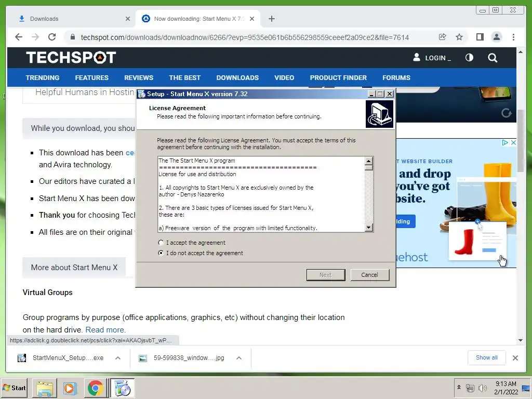The height and width of the screenshot is (399, 532).
Task: Open Windows Media Player taskbar icon
Action: tap(70, 388)
